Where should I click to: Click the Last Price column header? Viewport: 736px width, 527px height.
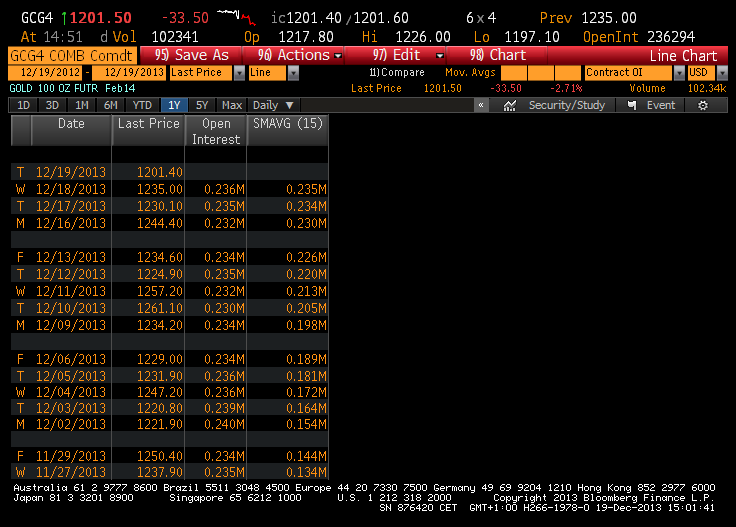[148, 130]
